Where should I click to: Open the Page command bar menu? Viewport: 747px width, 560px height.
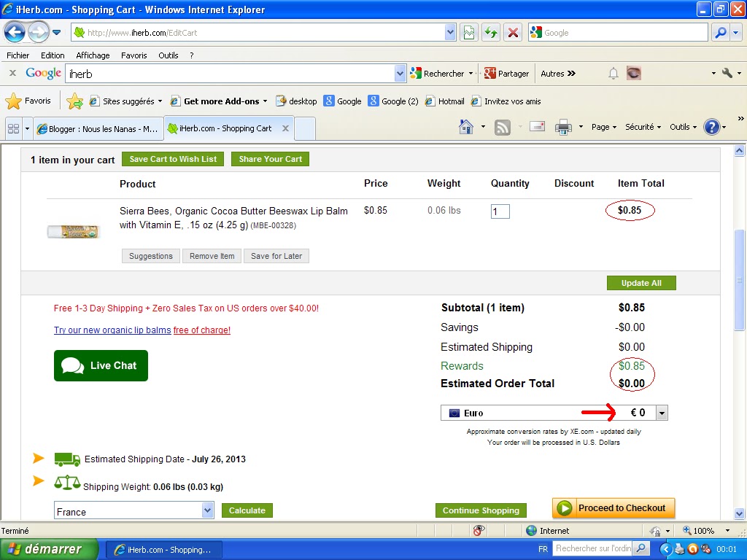tap(604, 127)
